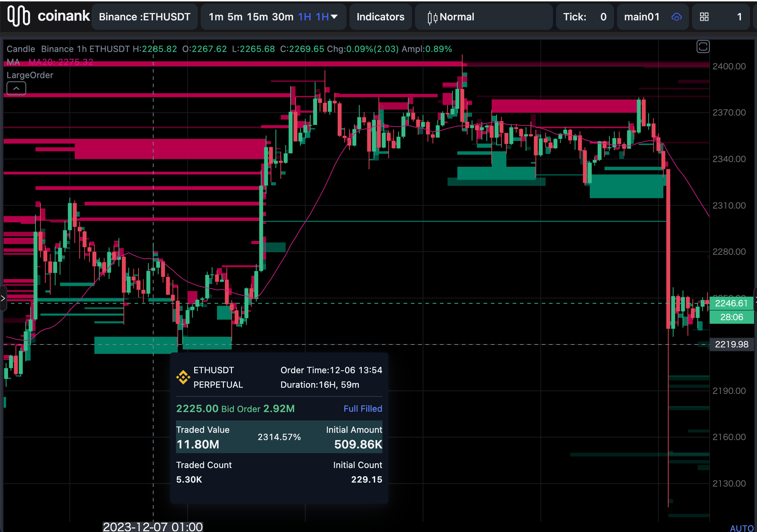
Task: Open the Normal chart style dropdown
Action: (x=457, y=17)
